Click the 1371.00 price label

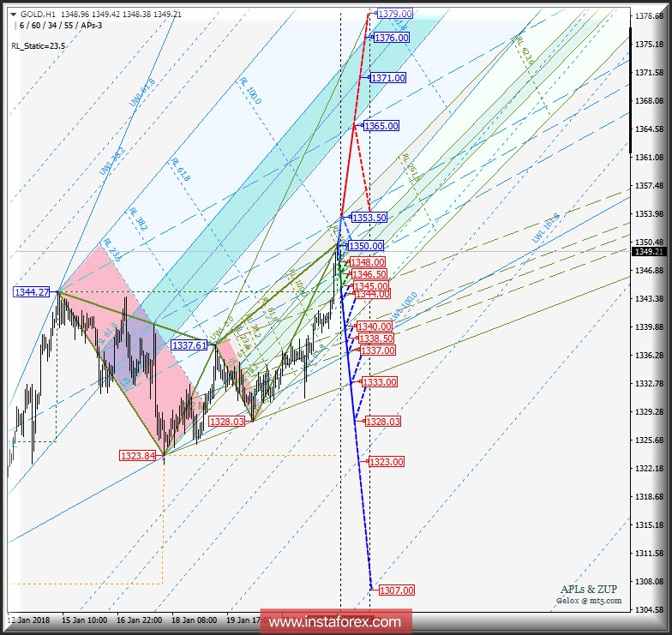(x=387, y=78)
